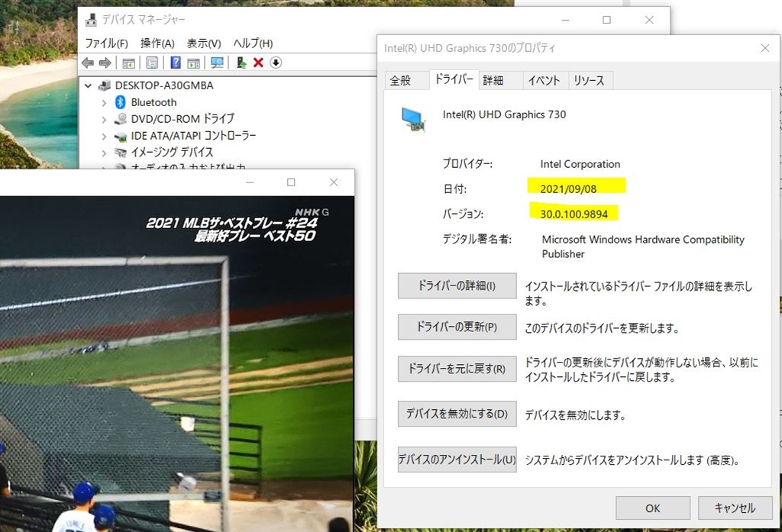Expand the IDE ATA/ATAPI コントローラー category

point(104,136)
